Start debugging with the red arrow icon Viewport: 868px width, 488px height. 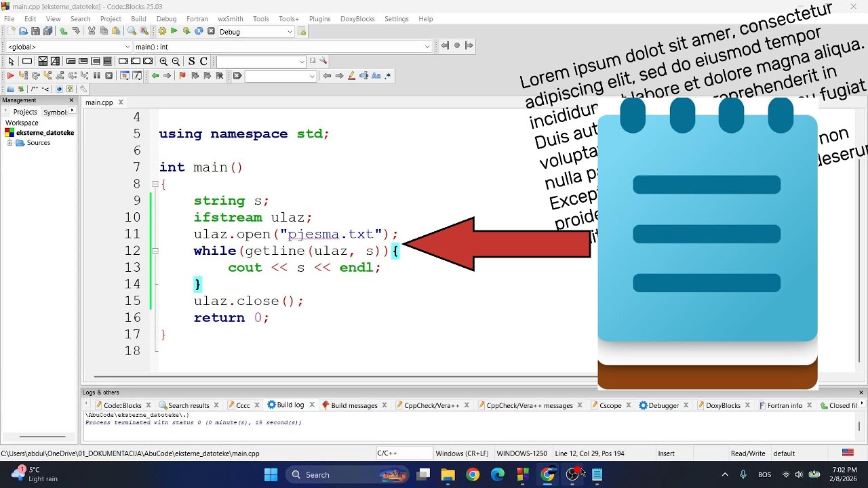[10, 75]
